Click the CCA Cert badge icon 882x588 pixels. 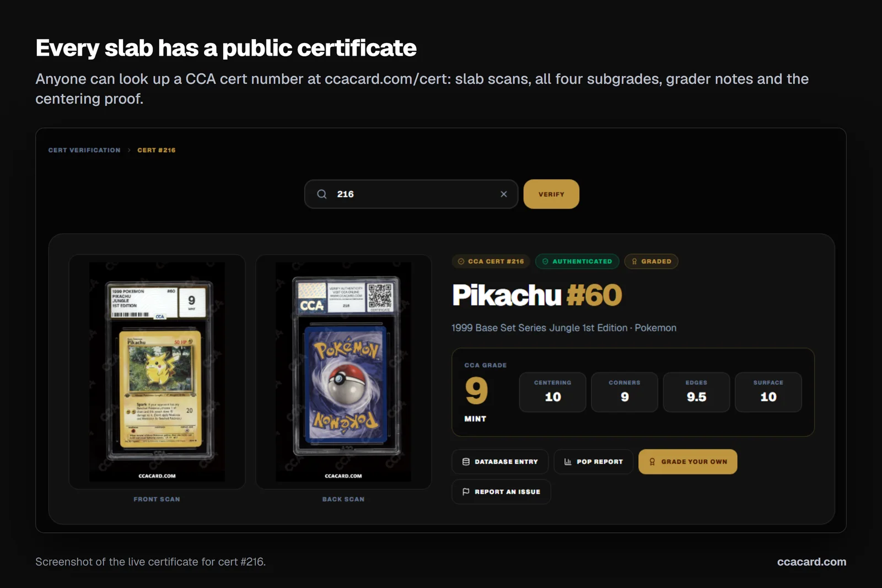click(x=461, y=261)
